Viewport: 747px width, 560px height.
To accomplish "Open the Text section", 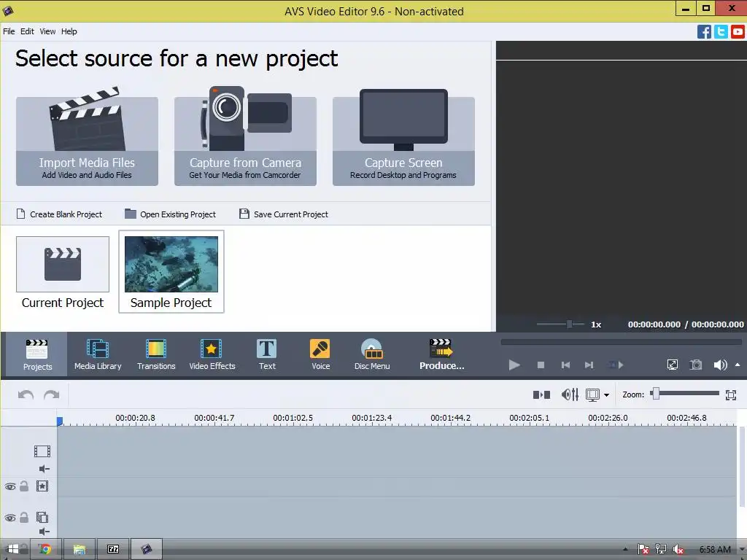I will (x=267, y=355).
